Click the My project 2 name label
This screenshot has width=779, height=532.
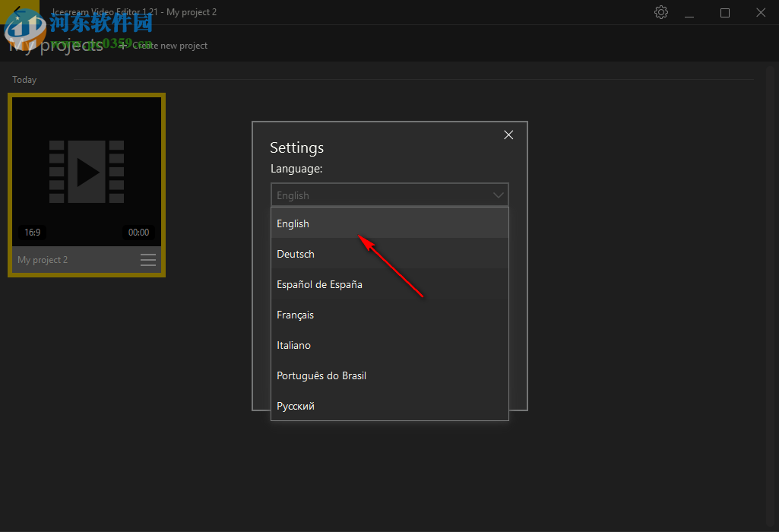(x=43, y=260)
